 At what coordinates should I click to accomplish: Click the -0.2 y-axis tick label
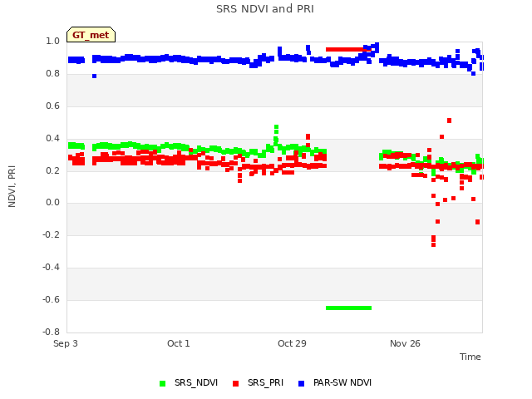(51, 234)
